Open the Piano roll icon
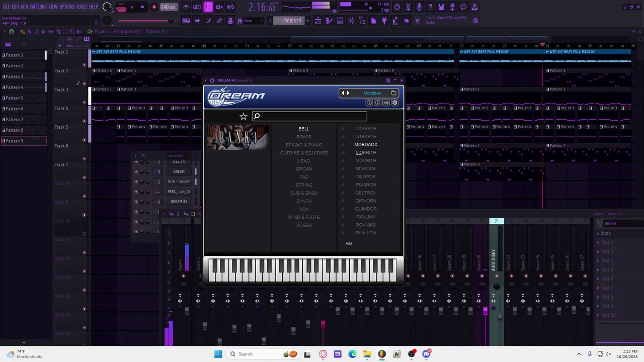Image resolution: width=644 pixels, height=362 pixels. [329, 21]
